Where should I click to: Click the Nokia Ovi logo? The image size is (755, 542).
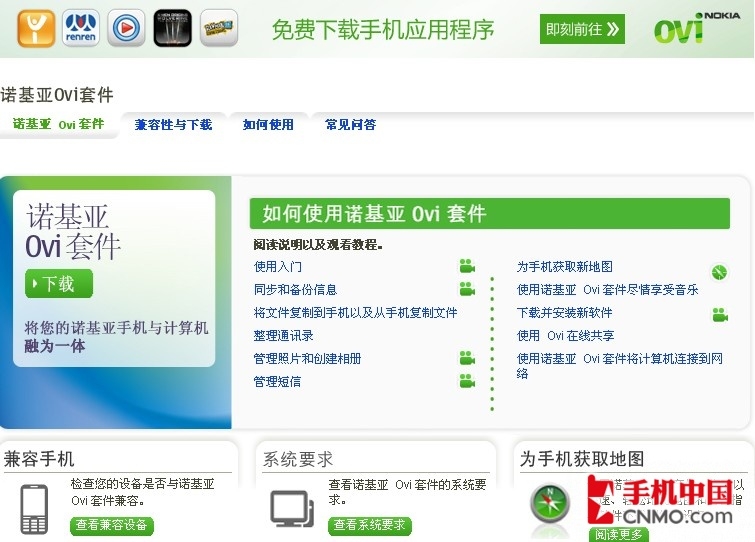click(697, 27)
